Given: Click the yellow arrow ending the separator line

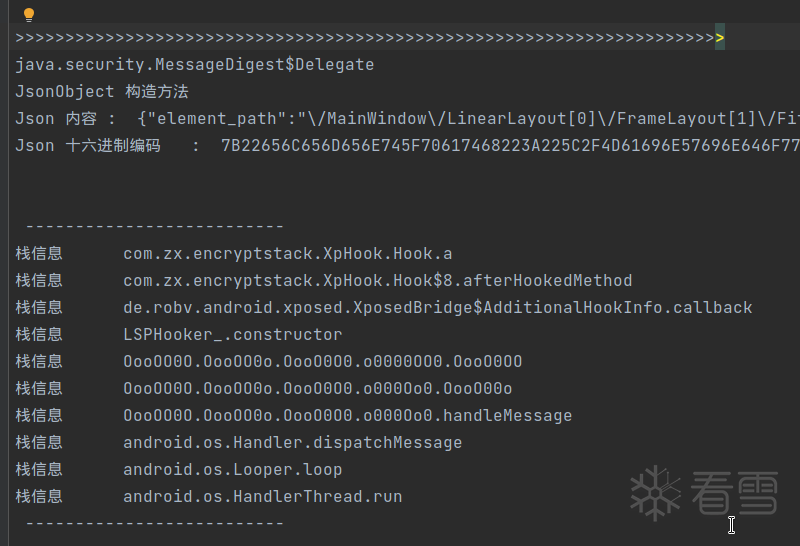Looking at the screenshot, I should click(x=720, y=38).
